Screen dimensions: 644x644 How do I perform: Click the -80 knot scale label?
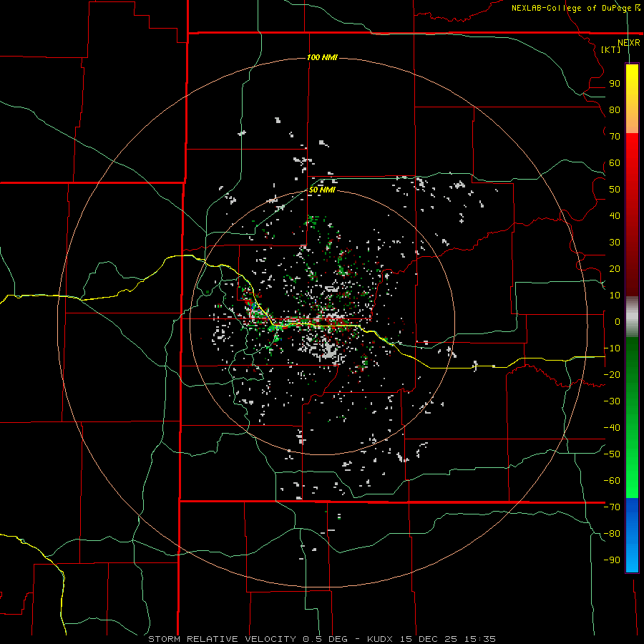click(612, 534)
